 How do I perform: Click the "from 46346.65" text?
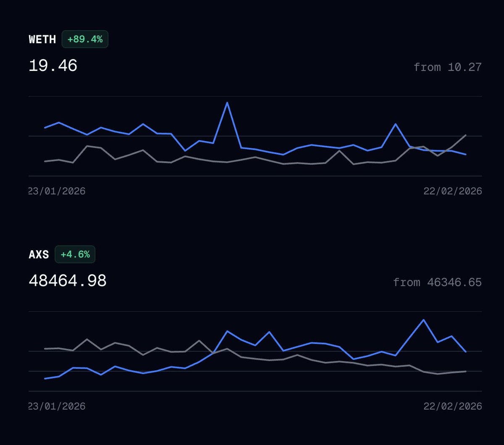point(437,282)
